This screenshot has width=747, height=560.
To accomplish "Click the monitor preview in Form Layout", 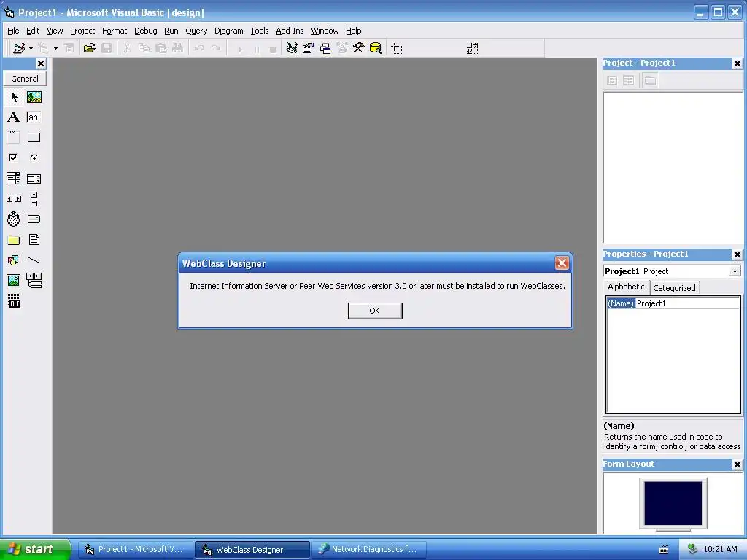I will tap(673, 503).
